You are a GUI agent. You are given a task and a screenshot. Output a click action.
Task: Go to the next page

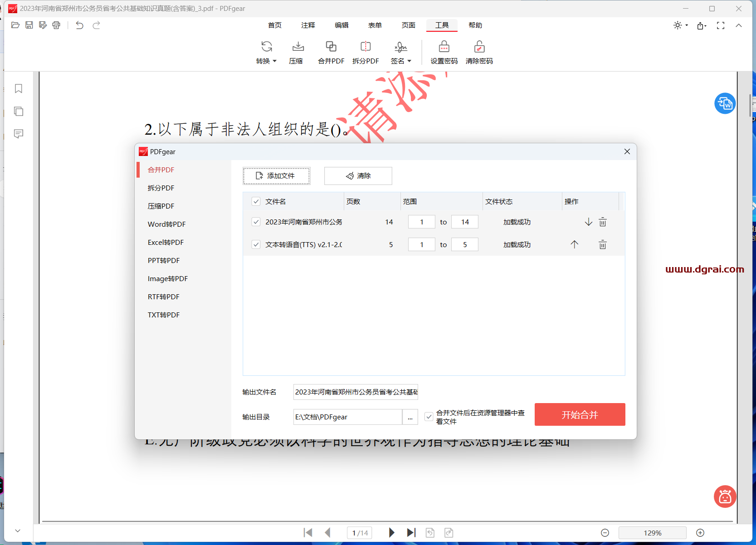392,532
